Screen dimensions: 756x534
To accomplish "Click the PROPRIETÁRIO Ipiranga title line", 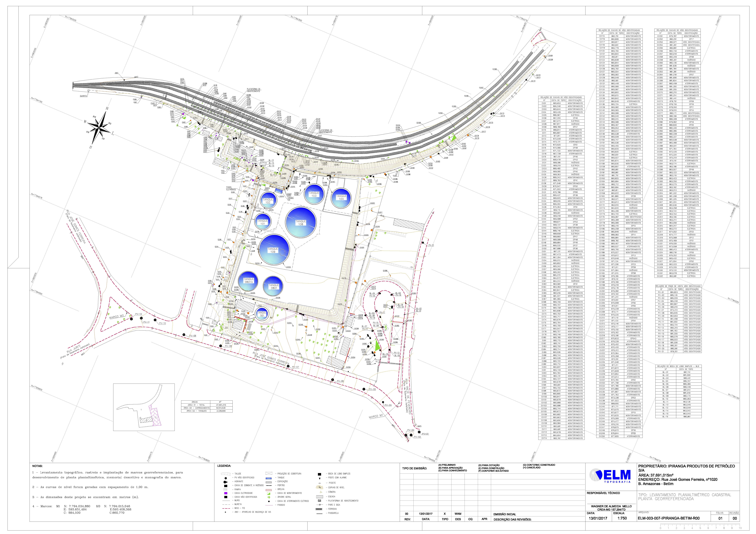I will [x=686, y=466].
